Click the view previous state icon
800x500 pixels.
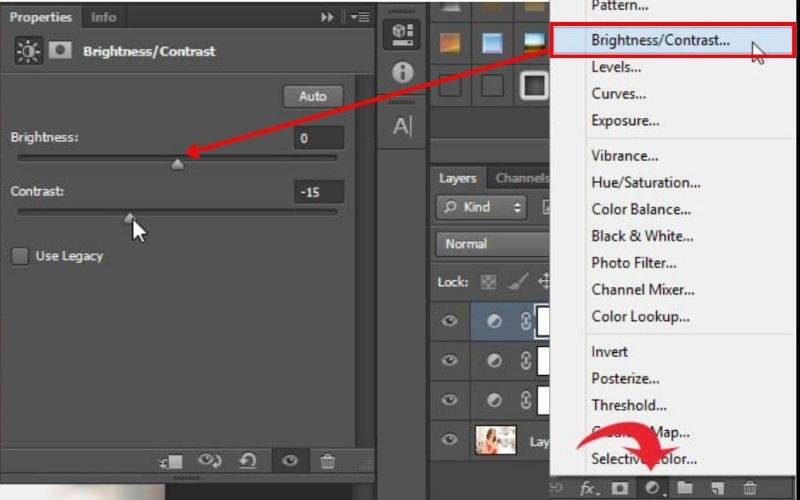(x=209, y=461)
